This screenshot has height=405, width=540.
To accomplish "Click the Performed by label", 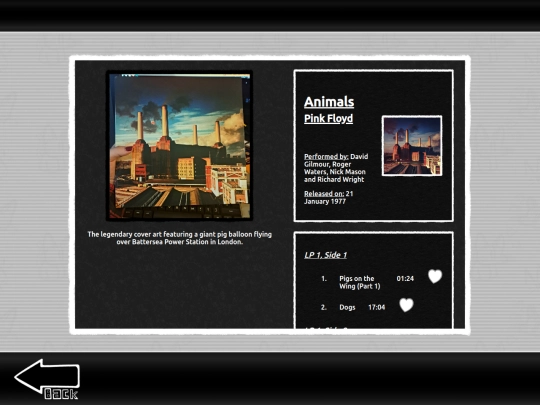I will 326,156.
